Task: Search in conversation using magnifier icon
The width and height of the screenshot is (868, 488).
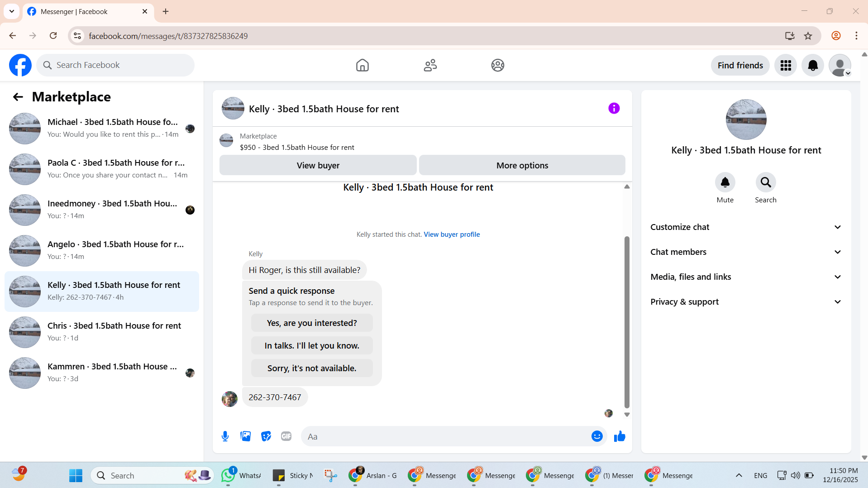Action: point(766,182)
